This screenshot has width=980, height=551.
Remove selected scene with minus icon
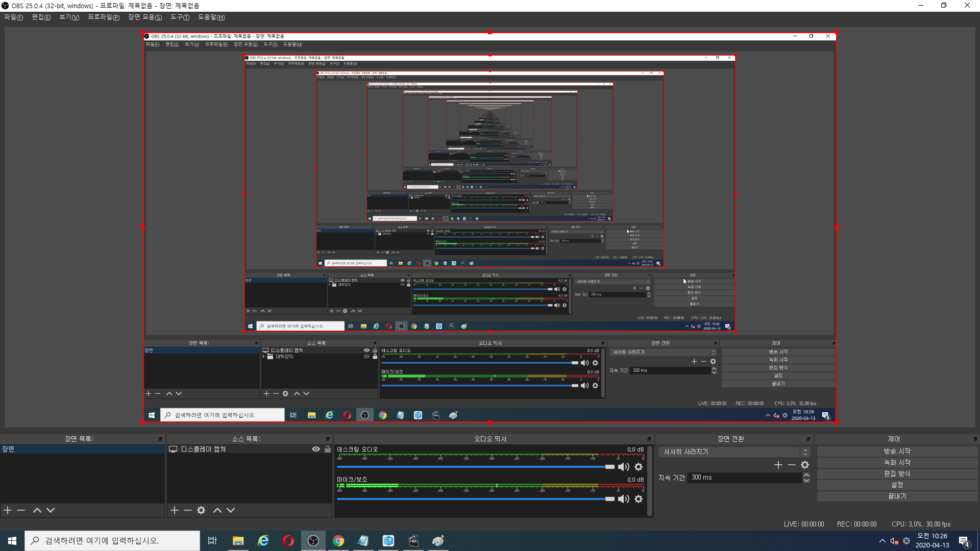coord(21,510)
